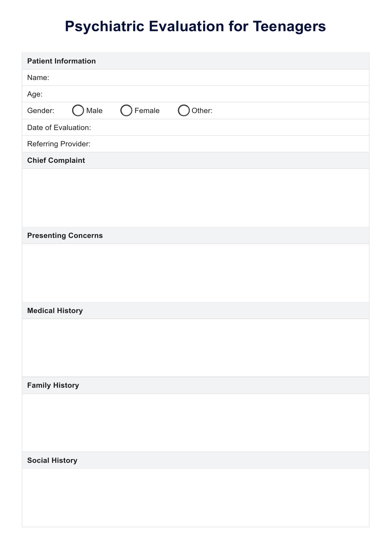Click inside the Social History text area

pyautogui.click(x=196, y=498)
